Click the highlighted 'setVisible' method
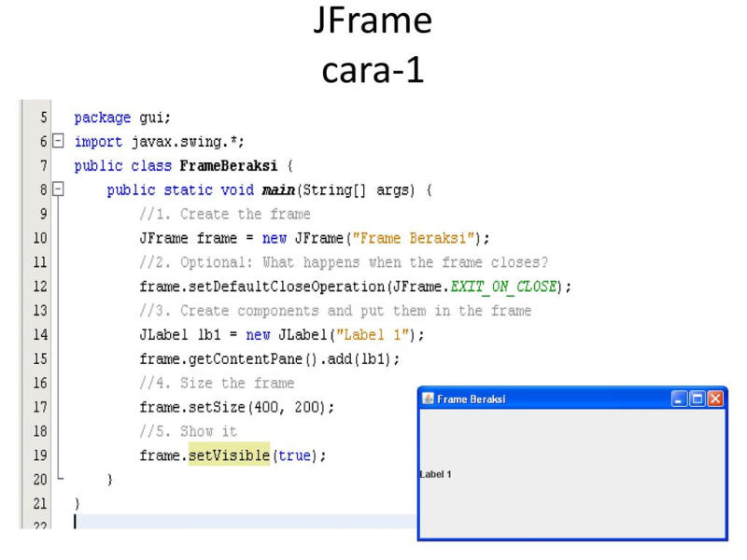Image resolution: width=747 pixels, height=560 pixels. tap(229, 455)
